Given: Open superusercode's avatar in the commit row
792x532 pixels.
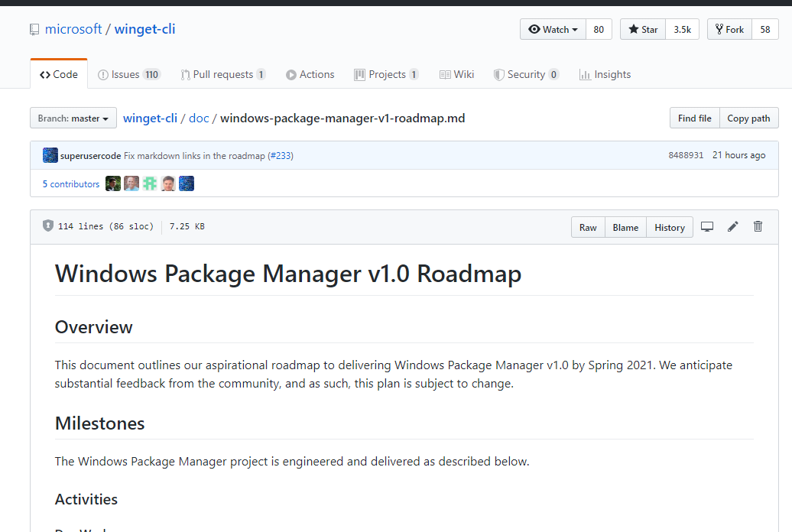Looking at the screenshot, I should 50,155.
